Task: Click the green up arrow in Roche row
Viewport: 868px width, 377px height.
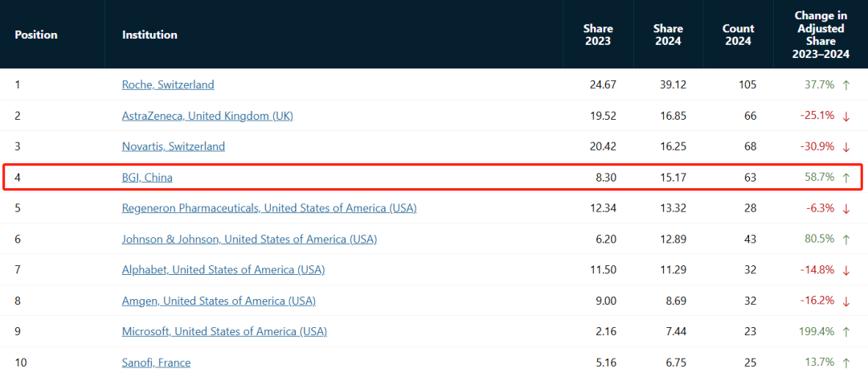Action: [845, 84]
